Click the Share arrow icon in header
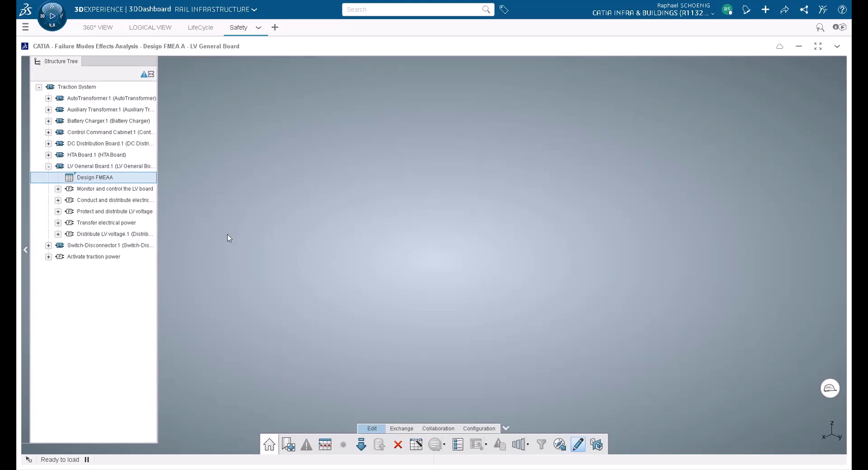Viewport: 868px width, 470px height. [784, 9]
